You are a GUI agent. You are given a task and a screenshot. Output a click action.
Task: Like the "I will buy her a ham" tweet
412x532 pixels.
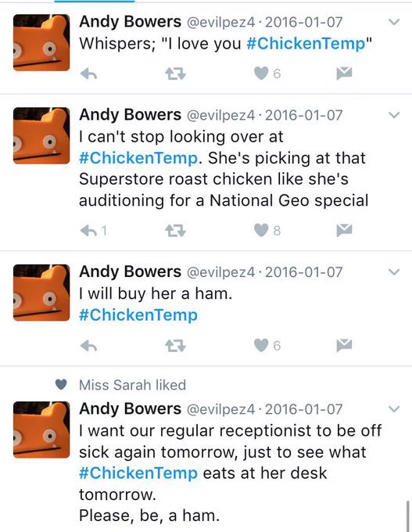click(x=261, y=345)
